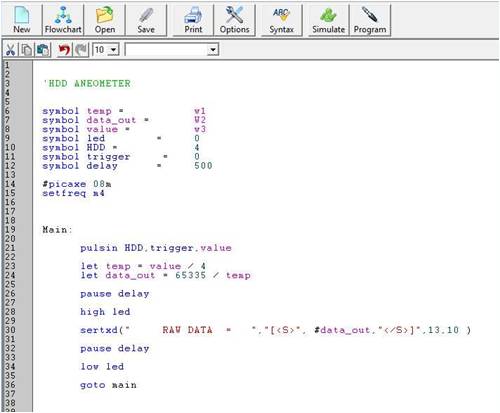Expand the font size 10 dropdown
The width and height of the screenshot is (500, 413).
pos(113,50)
